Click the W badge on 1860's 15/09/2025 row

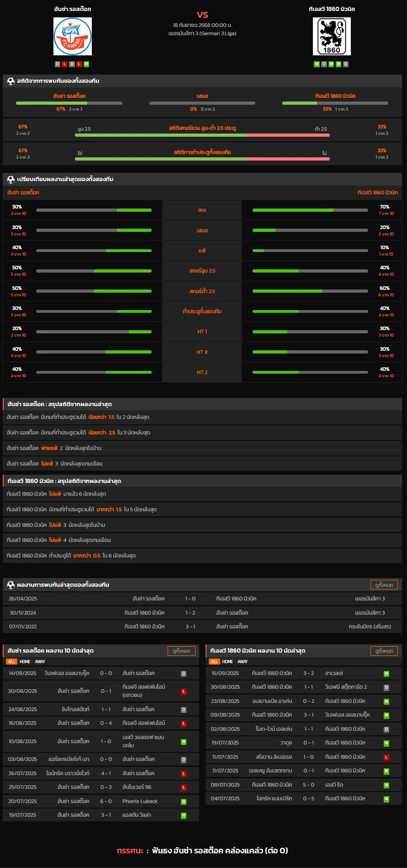pos(386,674)
